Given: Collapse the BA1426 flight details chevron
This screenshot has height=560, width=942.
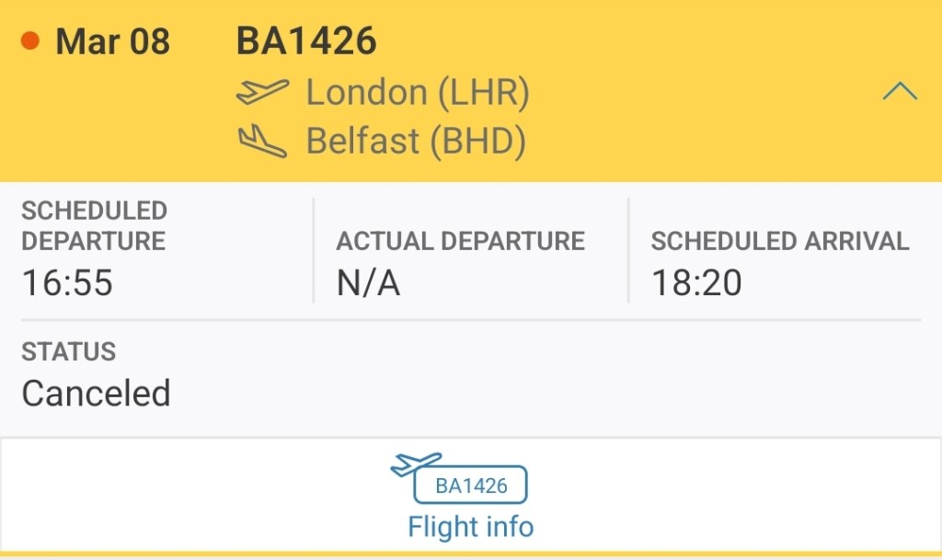Looking at the screenshot, I should [899, 91].
